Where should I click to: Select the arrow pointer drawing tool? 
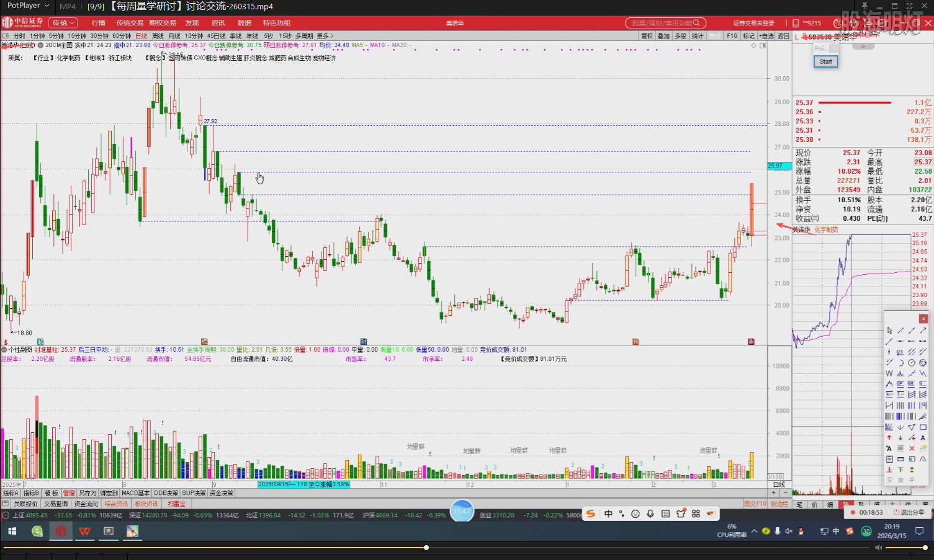pos(889,331)
